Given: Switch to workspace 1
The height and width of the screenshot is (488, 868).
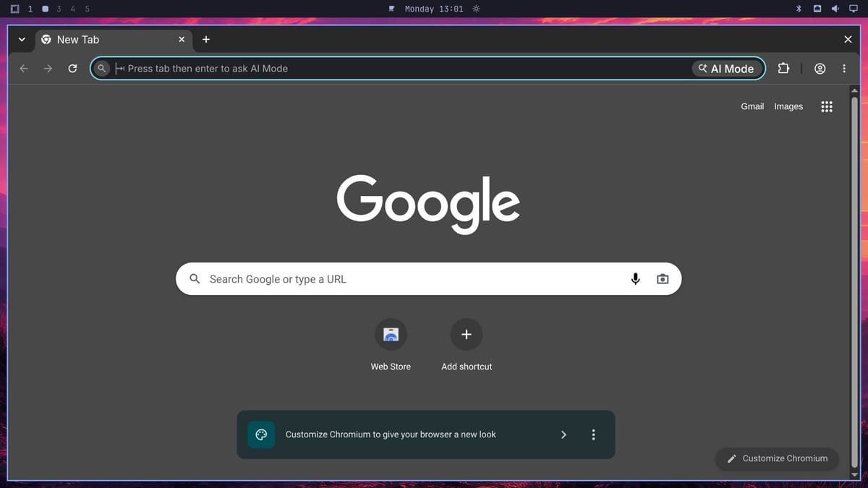Looking at the screenshot, I should pyautogui.click(x=30, y=9).
